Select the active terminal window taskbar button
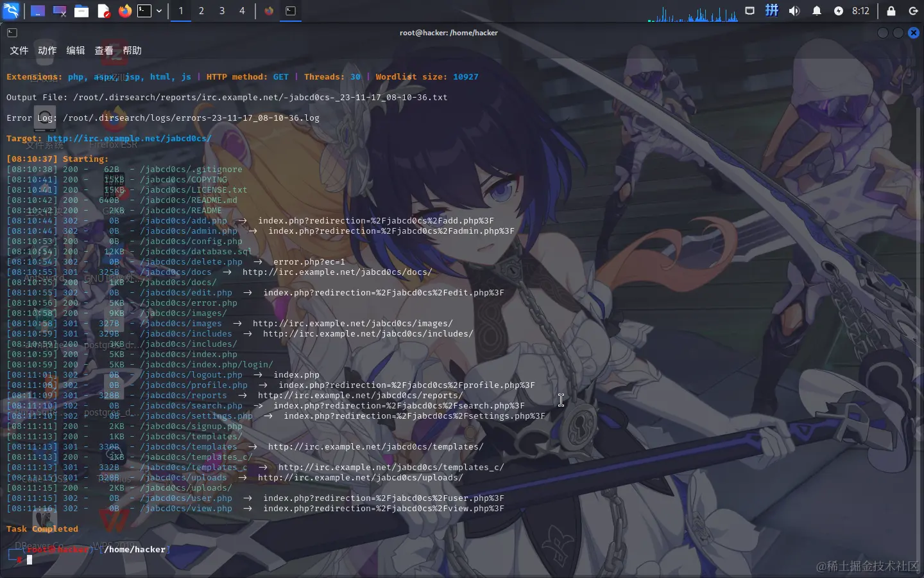The width and height of the screenshot is (924, 578). click(x=291, y=11)
